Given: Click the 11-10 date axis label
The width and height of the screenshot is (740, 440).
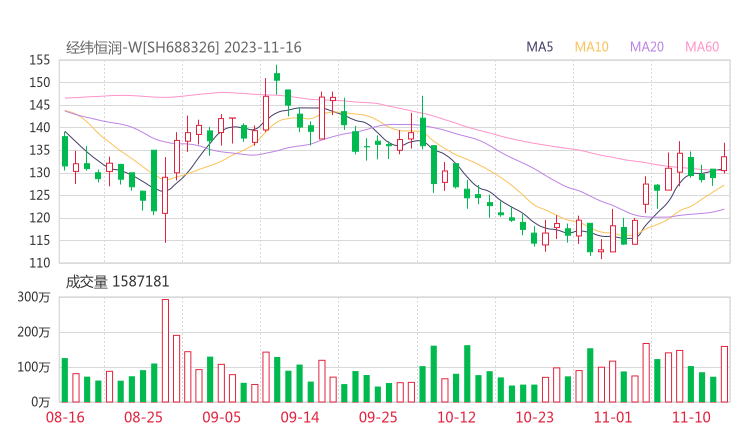Looking at the screenshot, I should pos(691,417).
